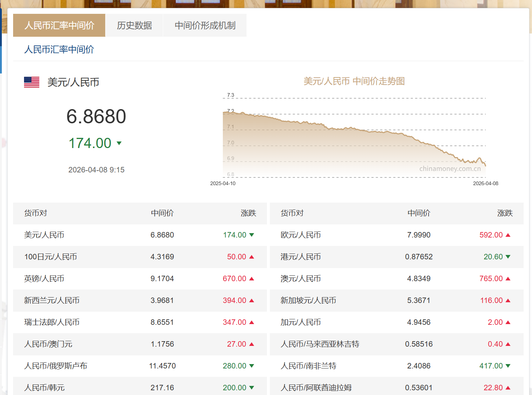Click green down arrow in 人民币/南非兰特 row
The image size is (532, 395).
click(x=508, y=366)
